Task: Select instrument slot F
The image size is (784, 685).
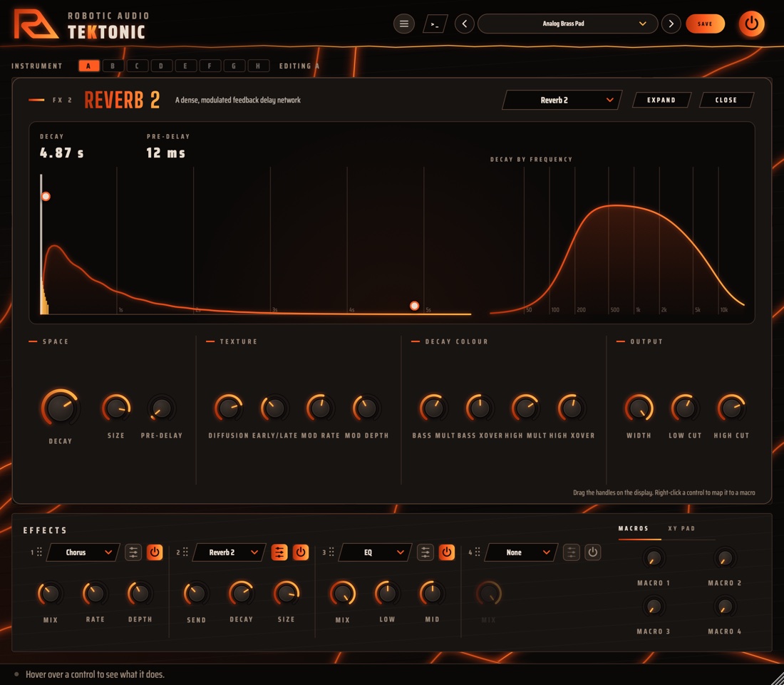Action: coord(210,66)
